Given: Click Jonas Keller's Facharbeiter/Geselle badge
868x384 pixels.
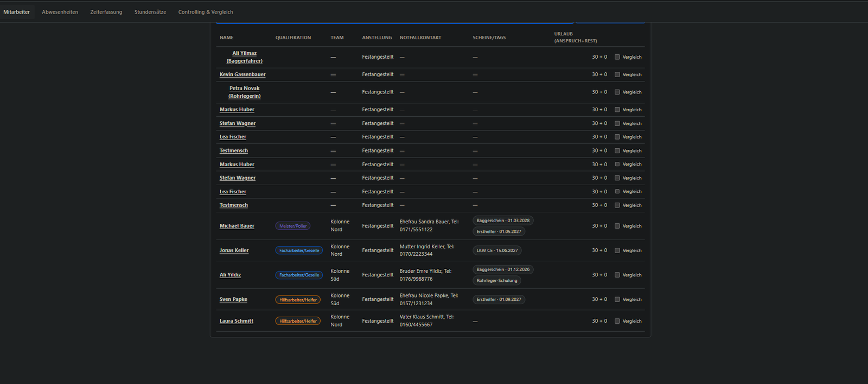Looking at the screenshot, I should pos(299,250).
